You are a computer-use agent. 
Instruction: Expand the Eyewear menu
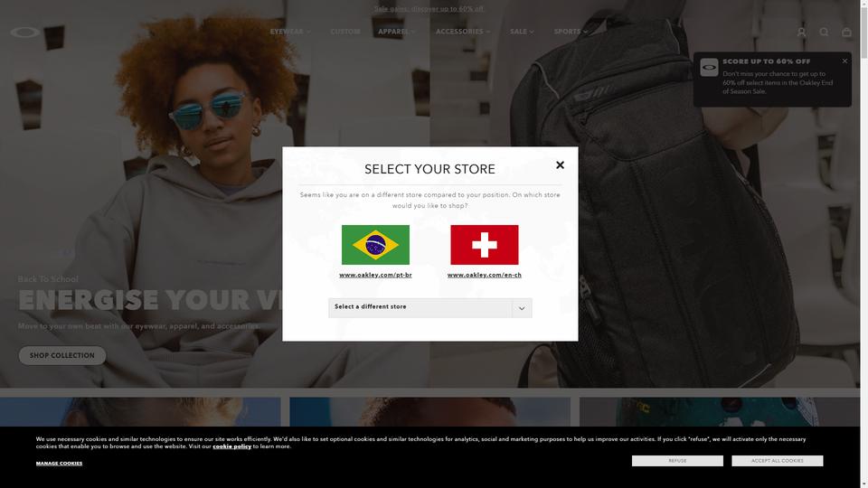click(x=290, y=32)
